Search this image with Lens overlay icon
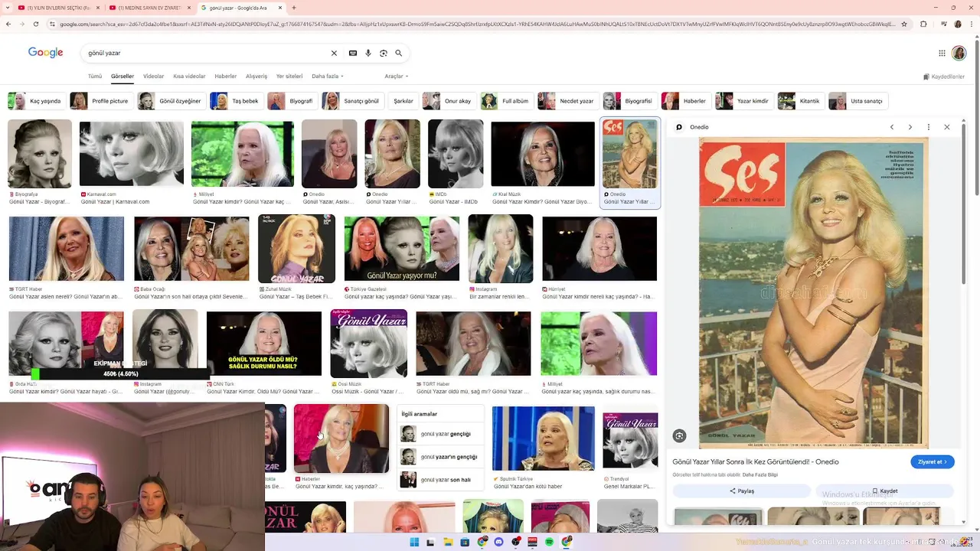 [x=679, y=436]
